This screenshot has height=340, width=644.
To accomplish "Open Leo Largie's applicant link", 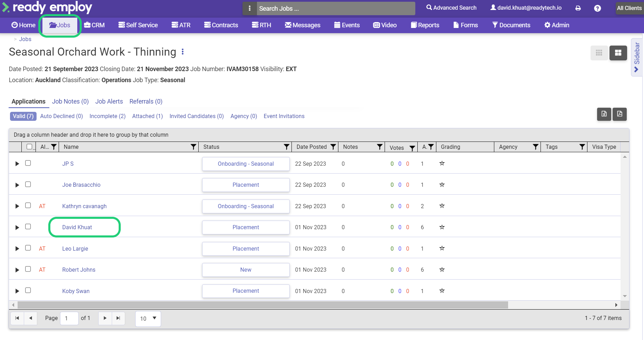I will [75, 249].
